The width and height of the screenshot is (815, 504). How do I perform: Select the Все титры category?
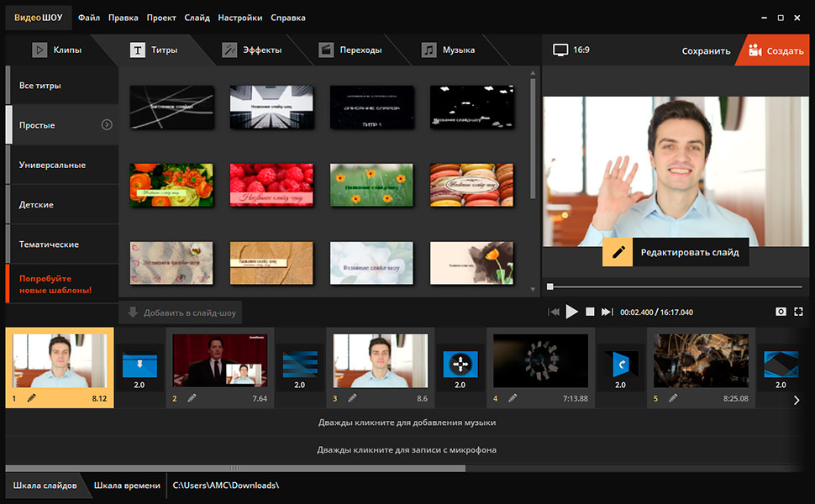[62, 85]
